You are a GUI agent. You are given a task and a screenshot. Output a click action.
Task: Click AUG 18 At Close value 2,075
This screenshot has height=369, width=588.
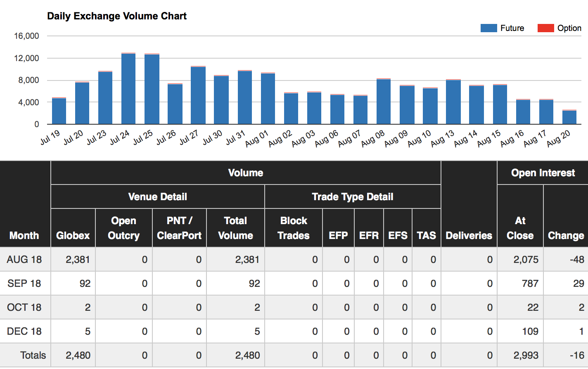point(526,260)
